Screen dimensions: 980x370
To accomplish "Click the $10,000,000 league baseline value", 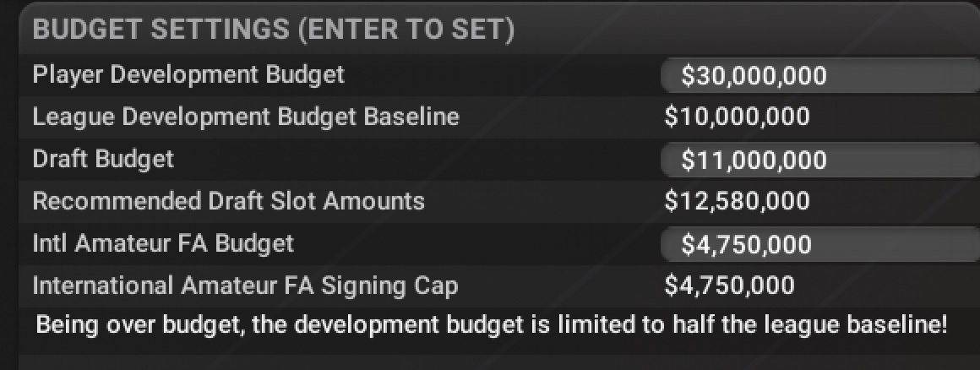I will point(737,117).
